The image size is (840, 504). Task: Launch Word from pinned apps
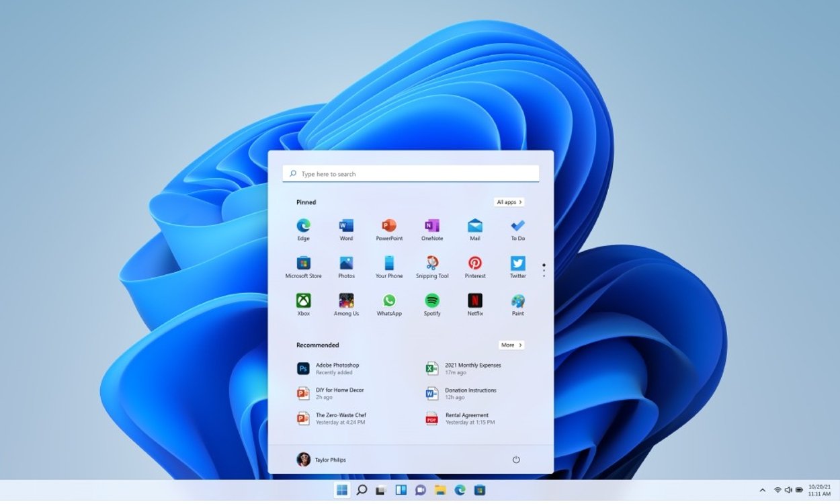point(346,230)
